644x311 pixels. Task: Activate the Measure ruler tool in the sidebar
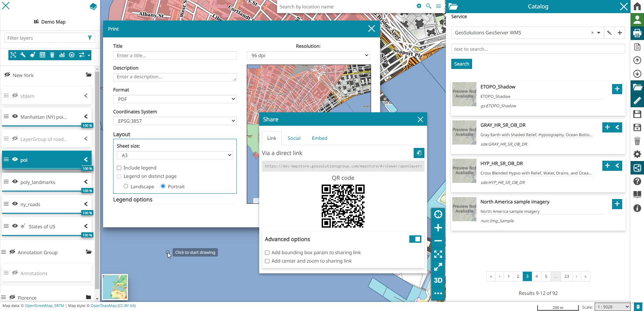(x=637, y=101)
